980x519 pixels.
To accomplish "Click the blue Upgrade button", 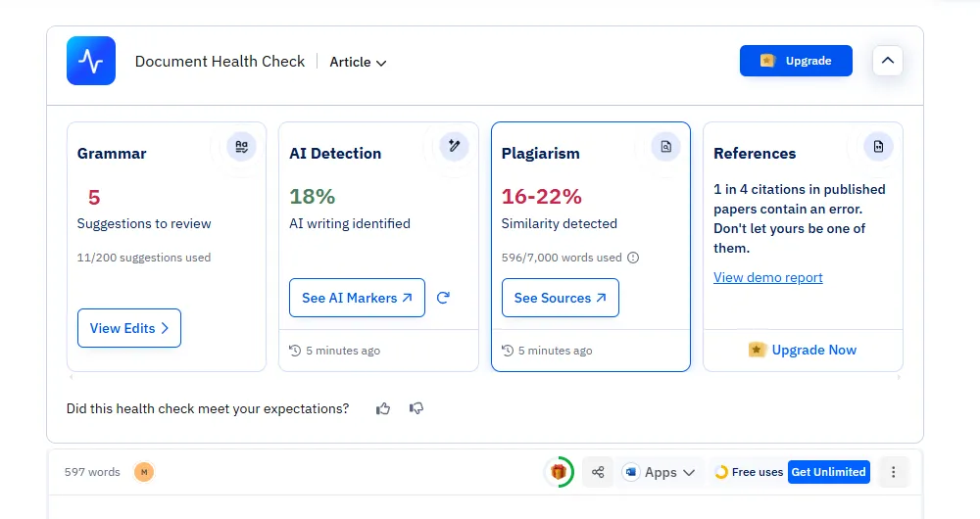I will pyautogui.click(x=796, y=61).
